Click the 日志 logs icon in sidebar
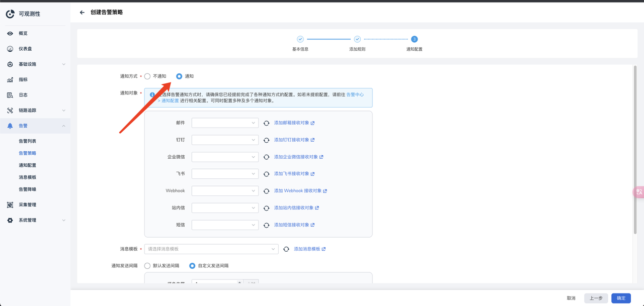This screenshot has width=644, height=306. 10,94
